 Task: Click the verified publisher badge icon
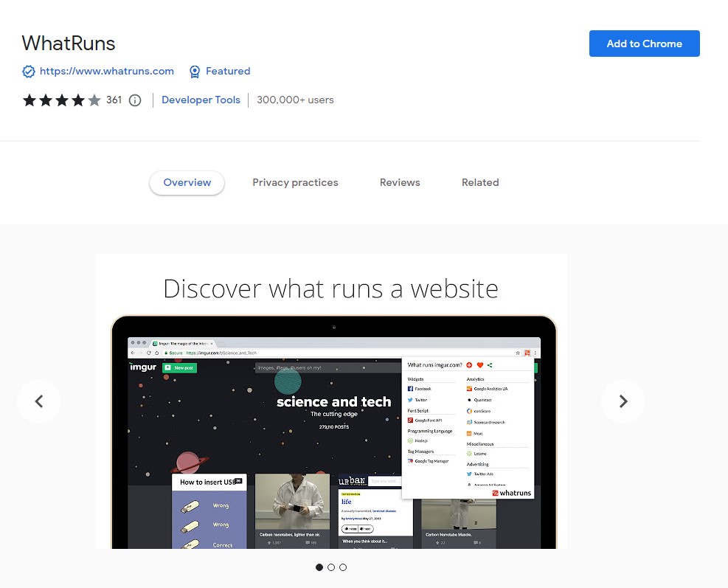pyautogui.click(x=29, y=72)
